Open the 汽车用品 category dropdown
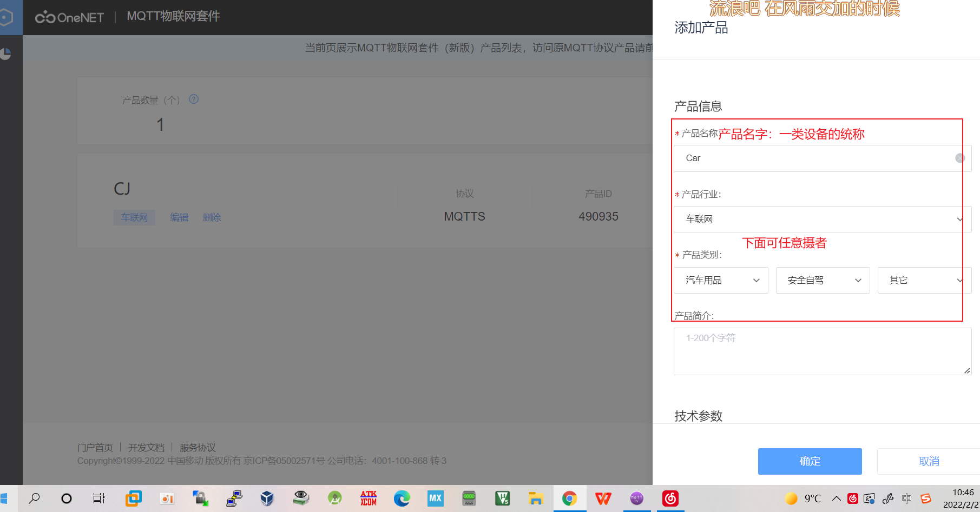The height and width of the screenshot is (512, 980). 721,280
